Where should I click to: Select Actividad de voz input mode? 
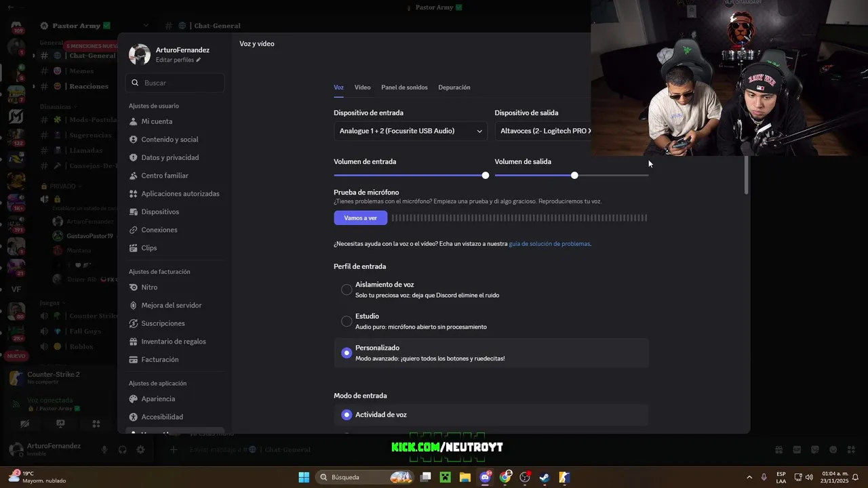491,415
